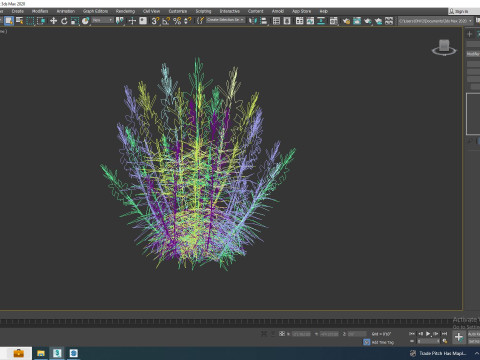This screenshot has height=360, width=480.
Task: Toggle Window/Crossing selection mode
Action: tap(41, 21)
